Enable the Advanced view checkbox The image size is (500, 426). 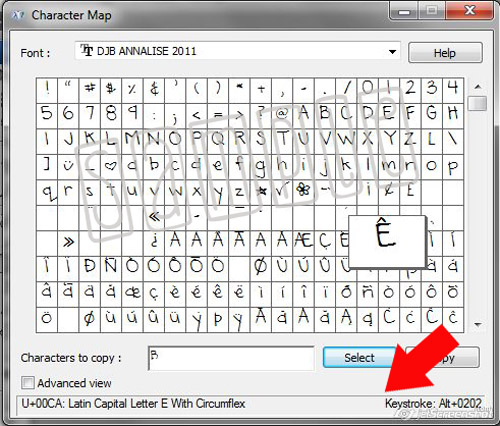coord(28,383)
